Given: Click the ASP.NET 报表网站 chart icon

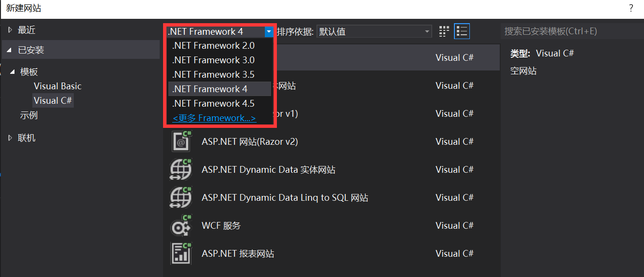Looking at the screenshot, I should [x=181, y=254].
